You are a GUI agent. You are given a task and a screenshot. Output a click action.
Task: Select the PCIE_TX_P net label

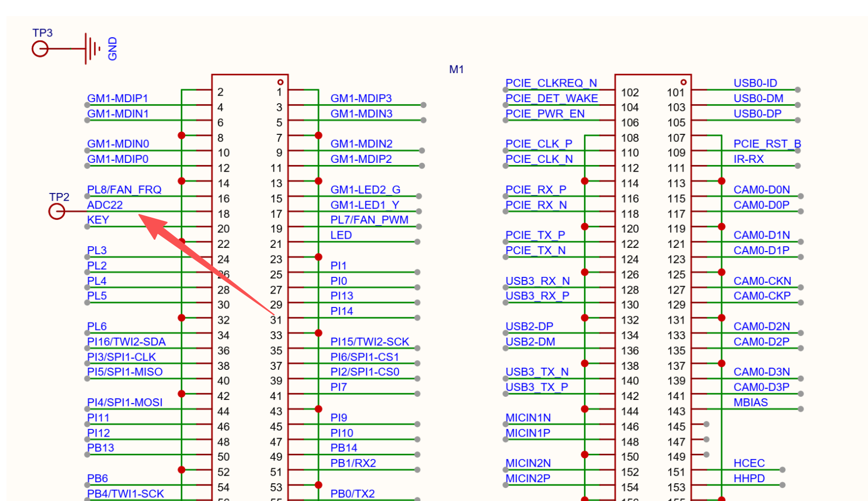click(535, 235)
